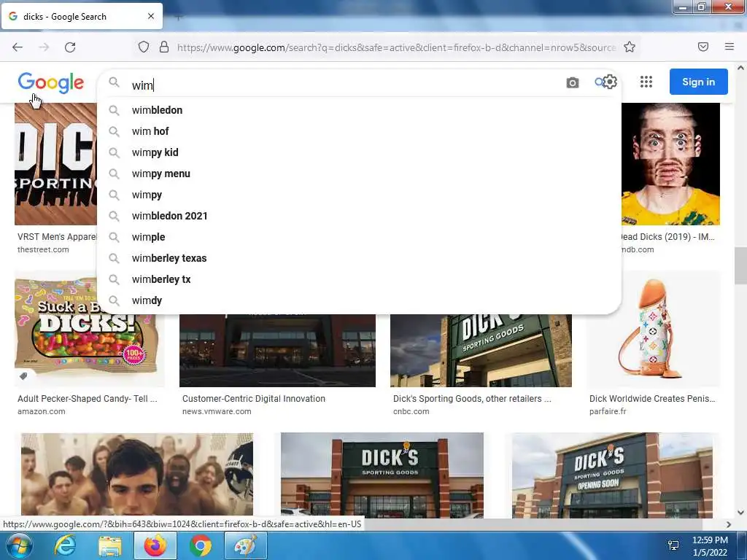Open parfaire.fr source link
The width and height of the screenshot is (747, 560).
pyautogui.click(x=608, y=411)
